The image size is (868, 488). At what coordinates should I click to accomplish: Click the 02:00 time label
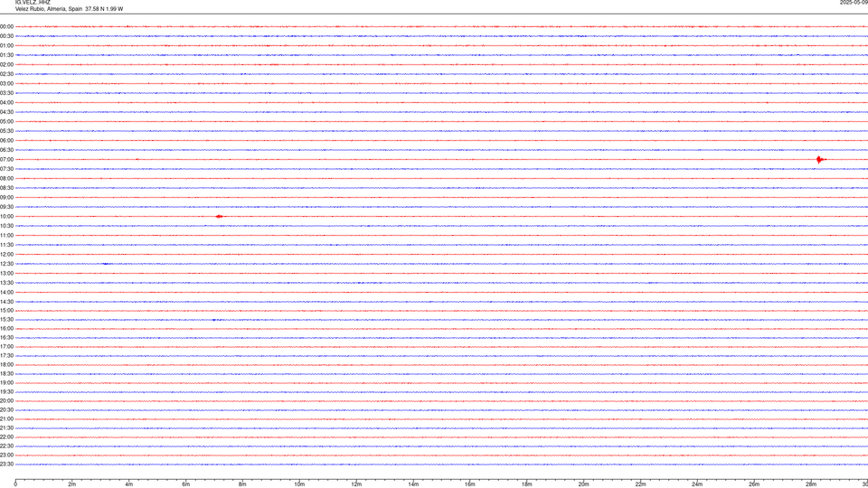click(6, 65)
